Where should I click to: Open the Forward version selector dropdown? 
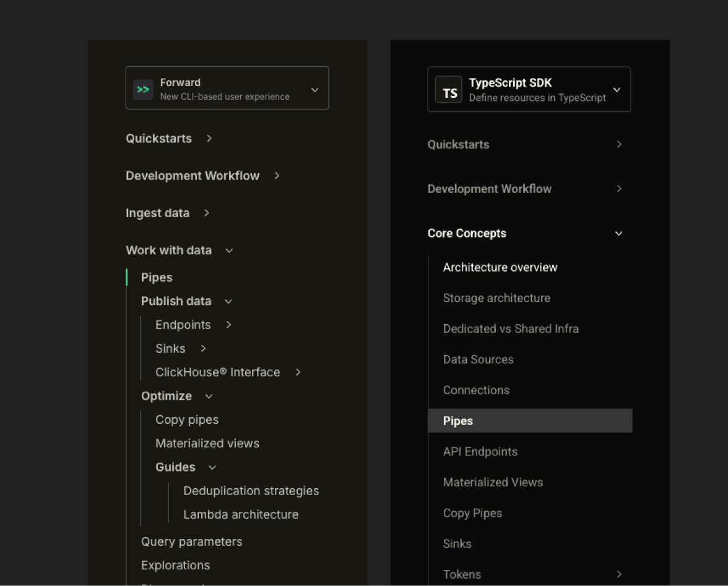[x=227, y=88]
